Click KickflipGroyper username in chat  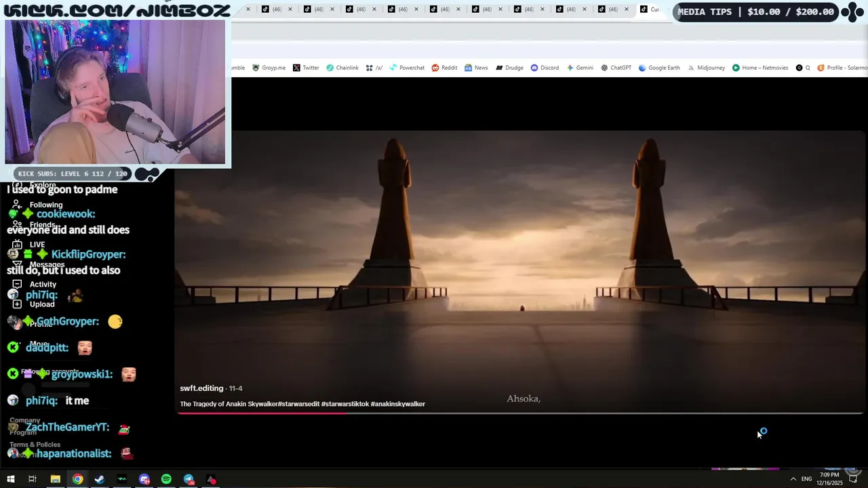coord(88,254)
